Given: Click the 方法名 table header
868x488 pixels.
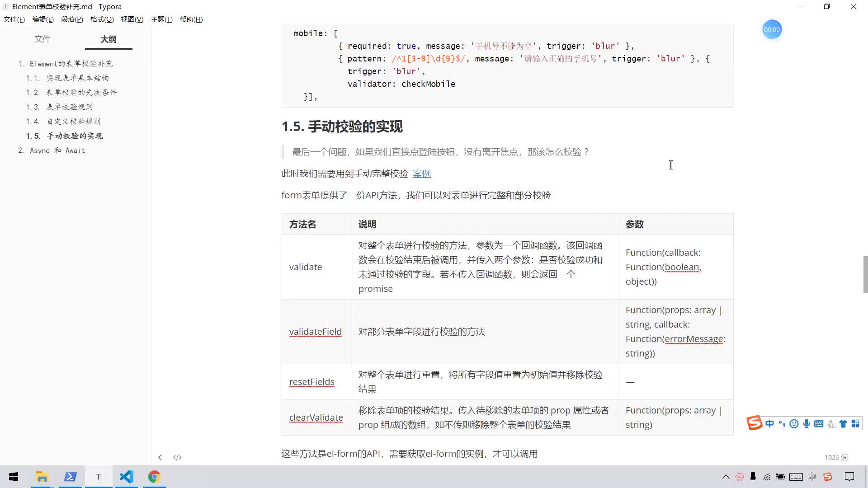Looking at the screenshot, I should 316,224.
